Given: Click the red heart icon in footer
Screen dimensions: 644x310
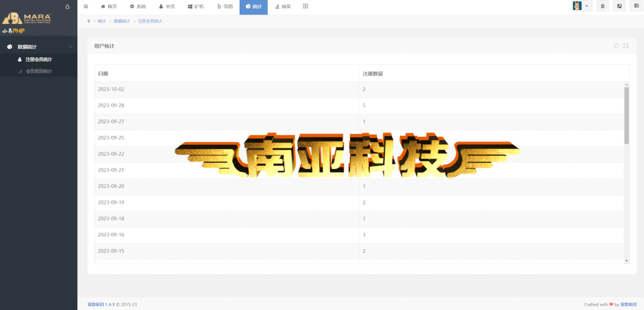Looking at the screenshot, I should pyautogui.click(x=611, y=305).
